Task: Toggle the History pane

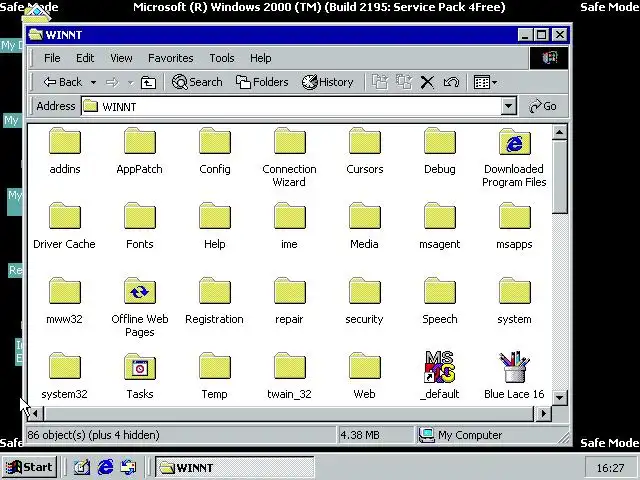Action: pyautogui.click(x=327, y=82)
